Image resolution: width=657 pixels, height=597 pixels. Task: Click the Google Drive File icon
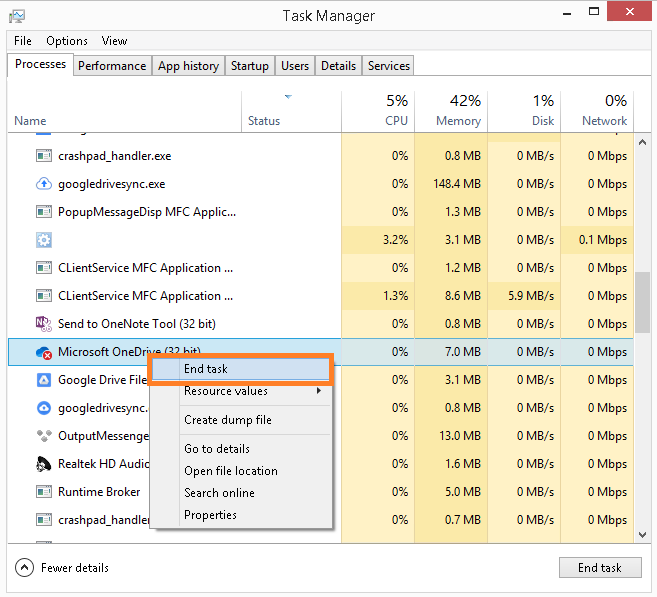pyautogui.click(x=44, y=380)
